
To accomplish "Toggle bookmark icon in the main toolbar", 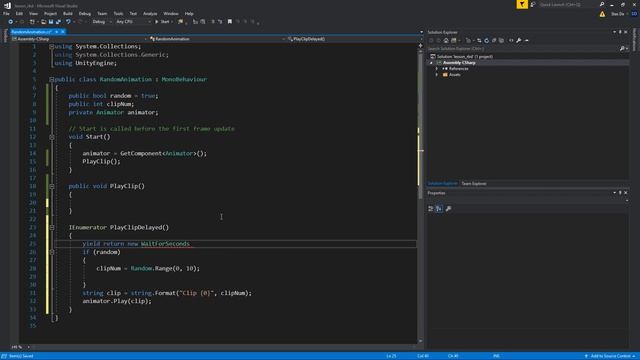I will tap(230, 22).
